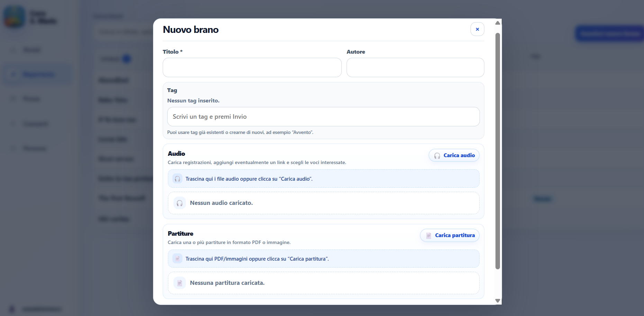644x316 pixels.
Task: Focus the Autore text field
Action: pos(415,67)
